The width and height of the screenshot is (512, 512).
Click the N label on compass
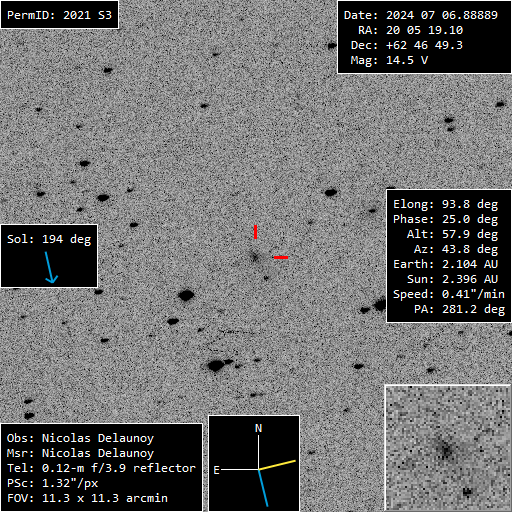coord(258,428)
